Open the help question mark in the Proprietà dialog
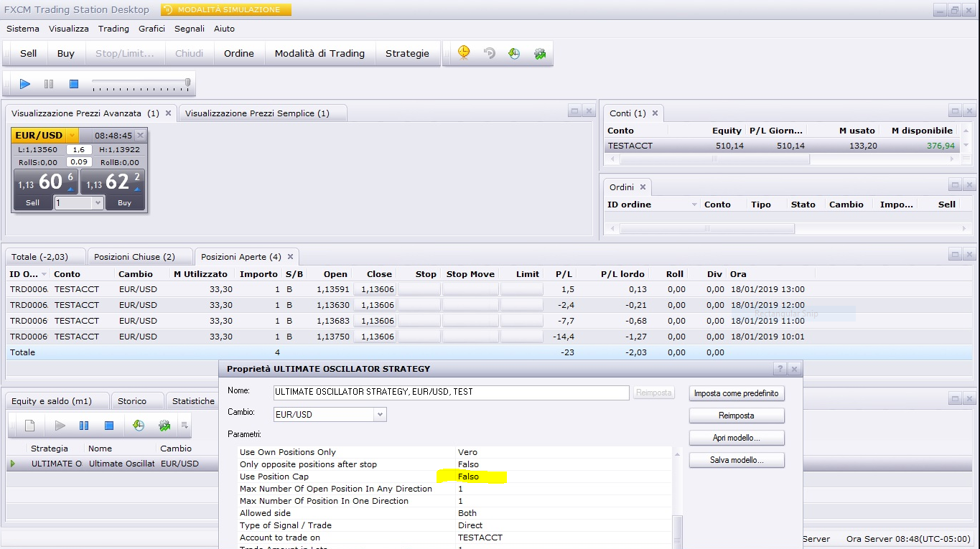 tap(780, 368)
